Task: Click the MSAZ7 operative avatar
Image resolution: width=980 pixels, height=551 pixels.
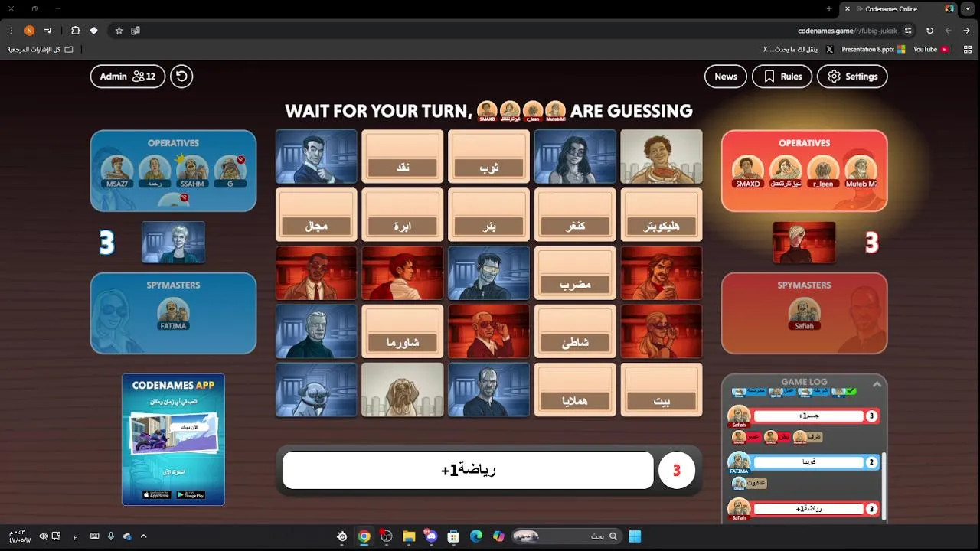Action: point(117,171)
